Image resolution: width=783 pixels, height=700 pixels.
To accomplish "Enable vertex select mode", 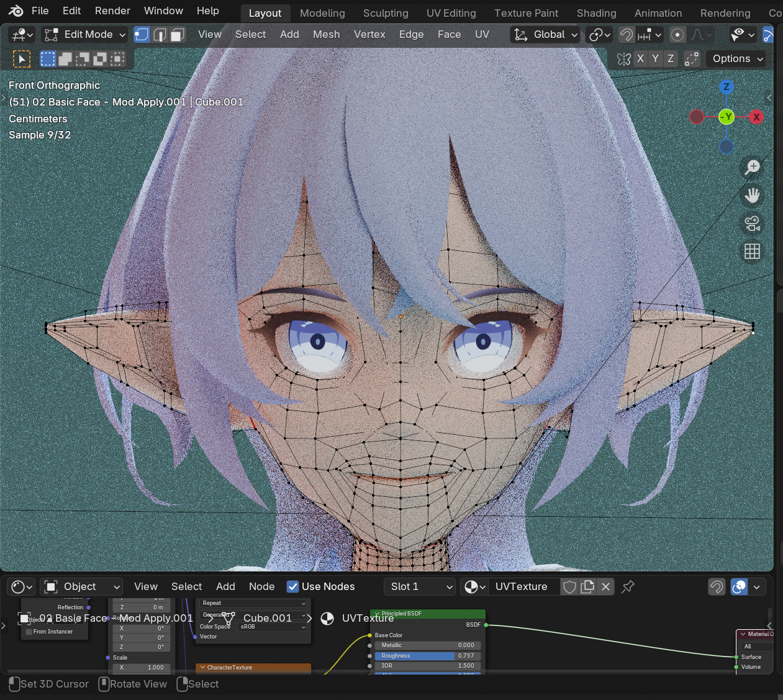I will pyautogui.click(x=142, y=35).
